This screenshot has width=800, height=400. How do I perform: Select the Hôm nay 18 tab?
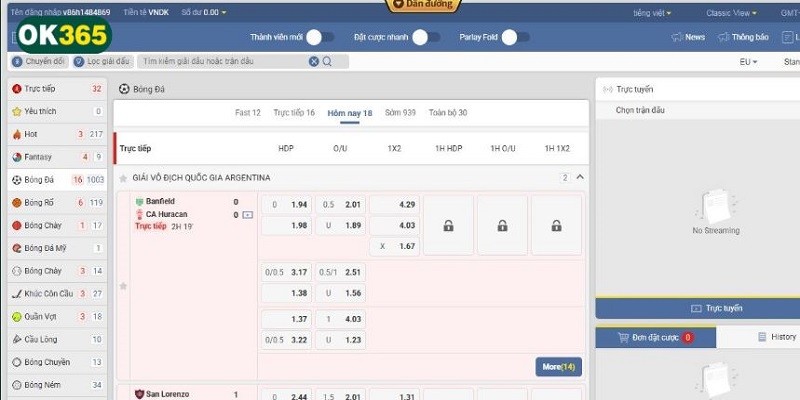[349, 113]
